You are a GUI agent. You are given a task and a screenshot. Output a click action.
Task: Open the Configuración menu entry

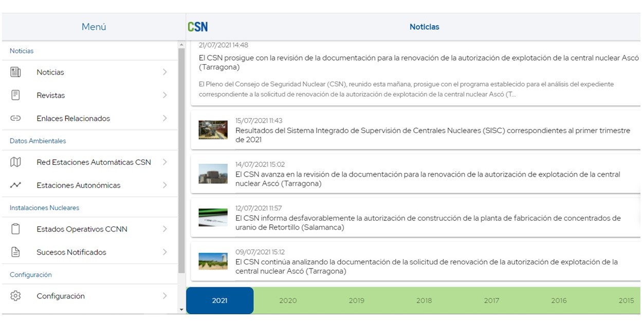coord(89,296)
